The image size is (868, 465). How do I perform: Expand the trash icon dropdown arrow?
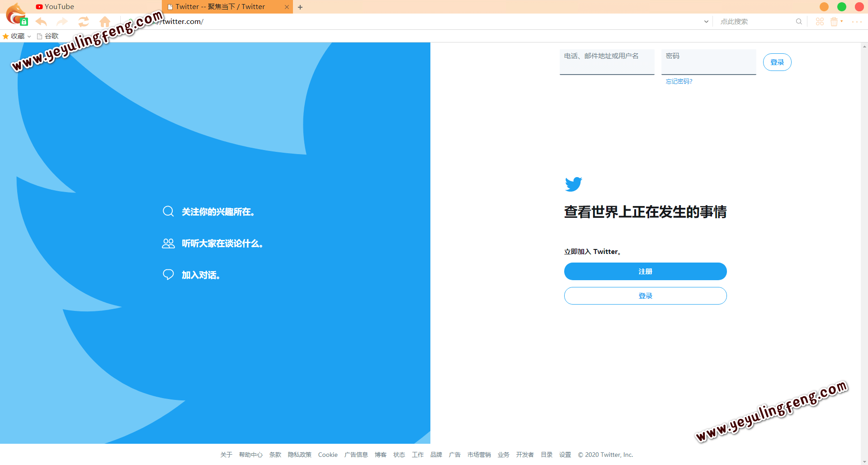[842, 21]
